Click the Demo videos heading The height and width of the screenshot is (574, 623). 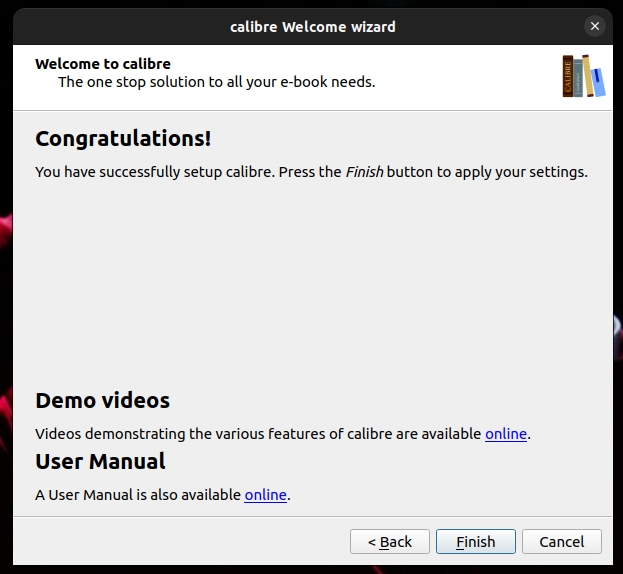tap(103, 400)
